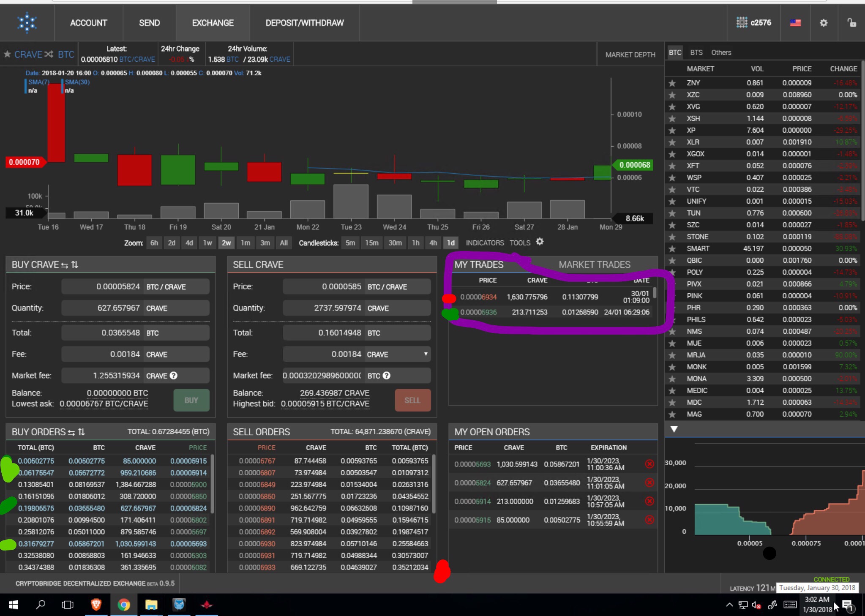Click the red SELL button
The width and height of the screenshot is (865, 616).
(x=413, y=400)
